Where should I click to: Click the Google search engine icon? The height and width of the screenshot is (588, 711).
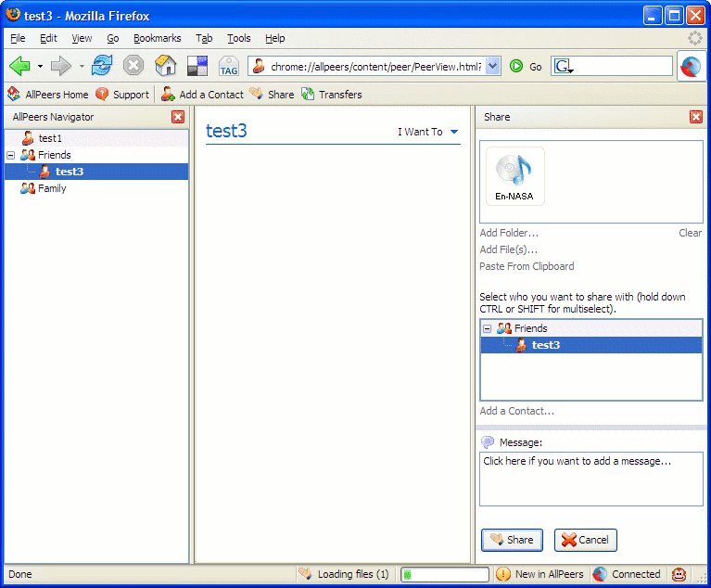[564, 66]
